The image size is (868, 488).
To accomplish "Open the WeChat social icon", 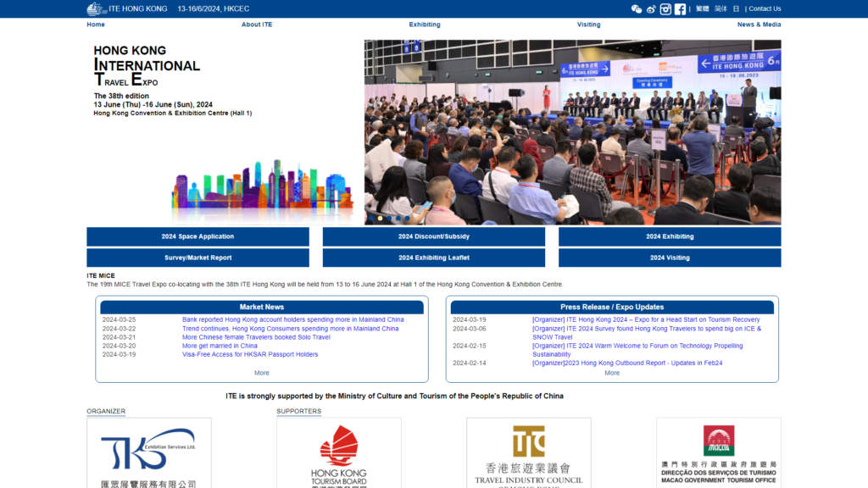I will [x=636, y=8].
